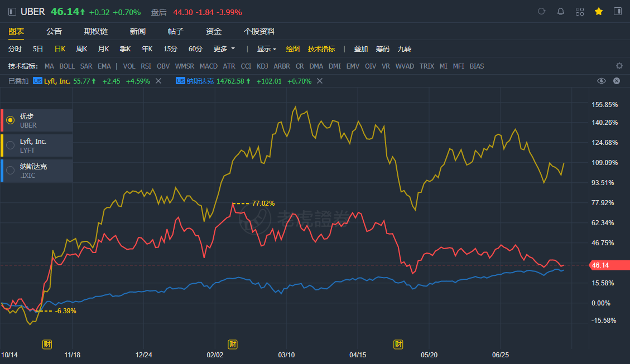Click the first 财 earnings marker near 11/18

[x=47, y=344]
